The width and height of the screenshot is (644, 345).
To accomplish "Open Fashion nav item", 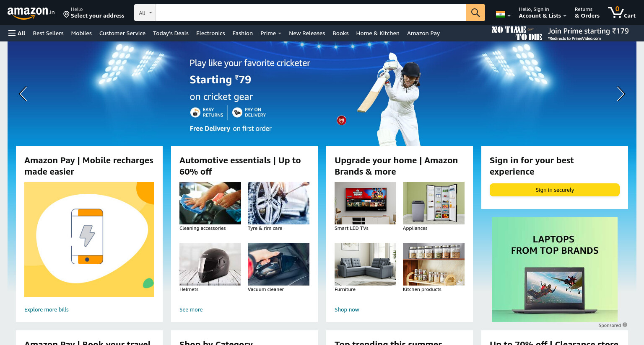I will [x=243, y=33].
